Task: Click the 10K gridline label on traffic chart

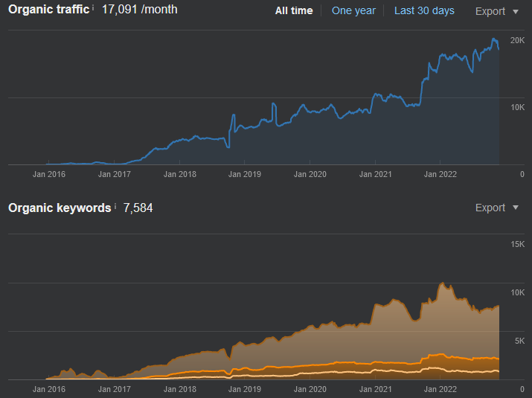Action: pos(517,107)
